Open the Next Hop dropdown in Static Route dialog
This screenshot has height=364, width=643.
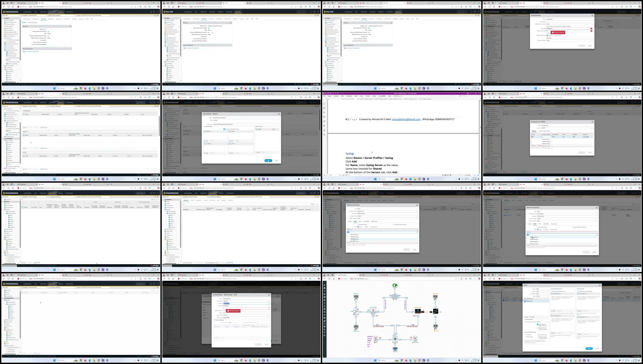click(246, 306)
